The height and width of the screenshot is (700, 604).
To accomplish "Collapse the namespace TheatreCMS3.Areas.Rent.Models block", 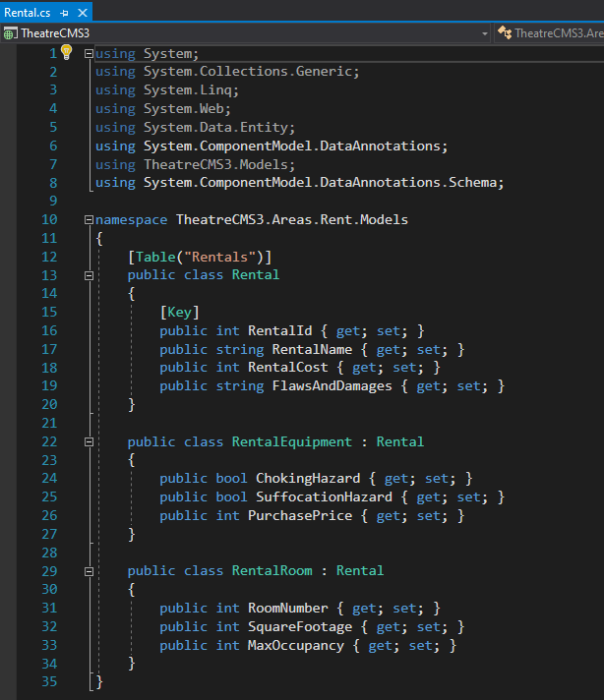I will pos(89,219).
